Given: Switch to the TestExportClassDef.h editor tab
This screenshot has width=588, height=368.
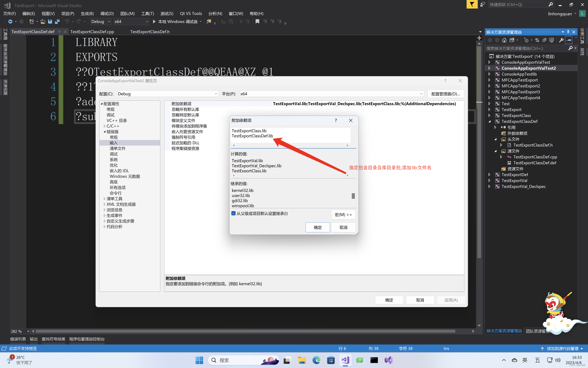Looking at the screenshot, I should click(x=150, y=32).
